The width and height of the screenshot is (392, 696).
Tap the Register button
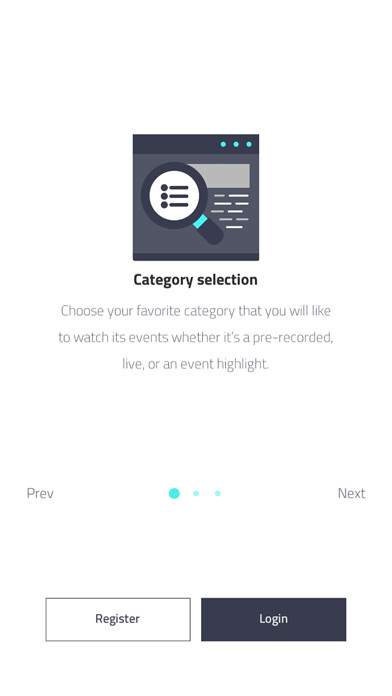click(118, 619)
